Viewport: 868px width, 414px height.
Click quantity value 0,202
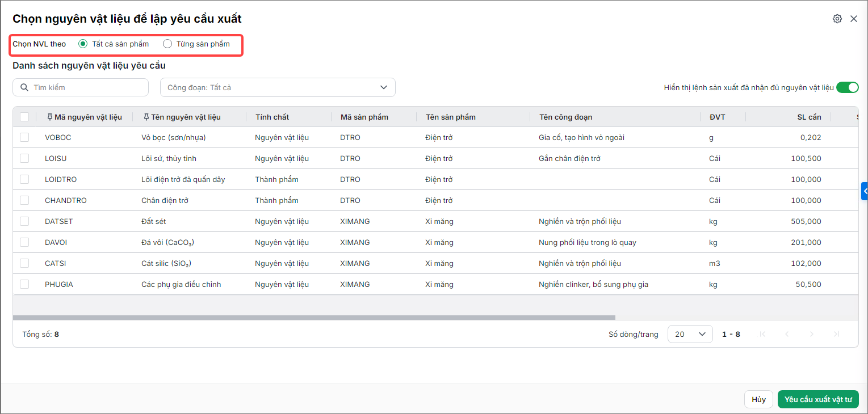tap(811, 137)
